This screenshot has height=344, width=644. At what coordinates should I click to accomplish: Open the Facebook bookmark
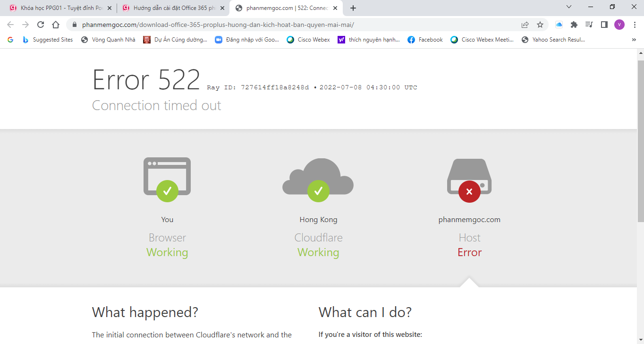(425, 40)
